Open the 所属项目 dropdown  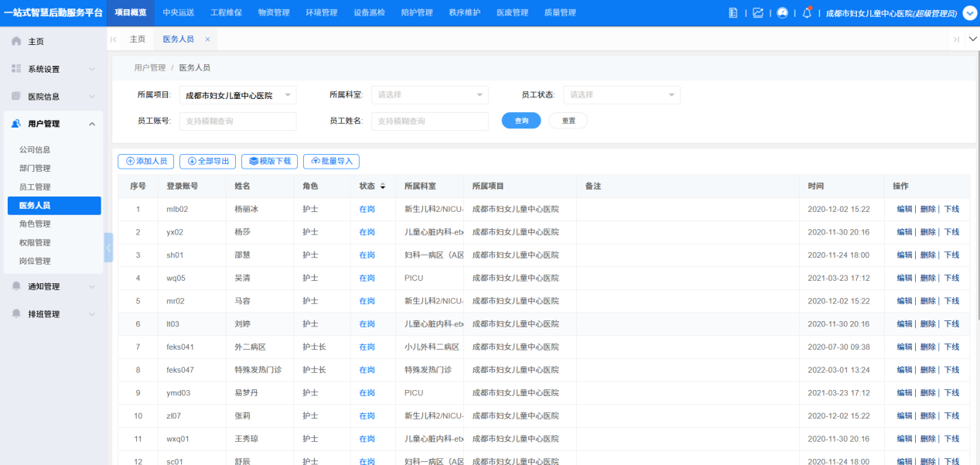[238, 95]
